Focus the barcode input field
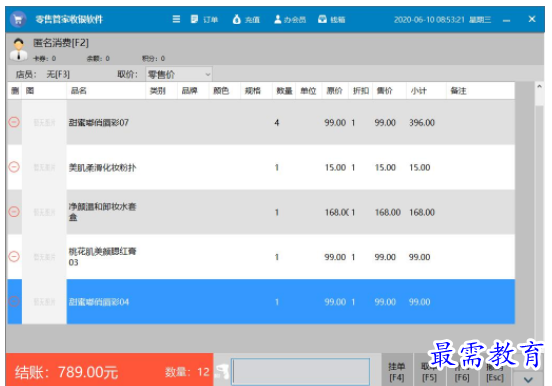 point(301,372)
